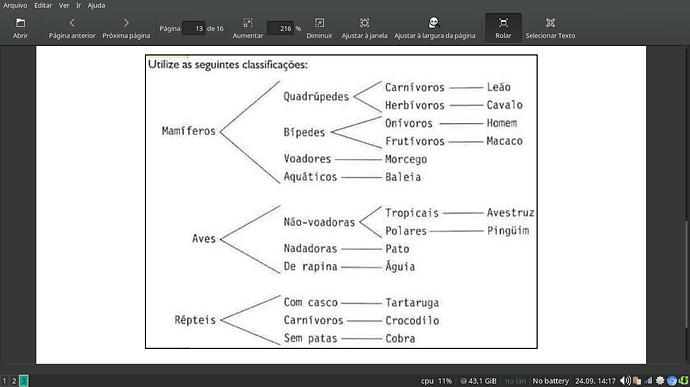
Task: Switch to workspace 2 in taskbar
Action: tap(14, 381)
